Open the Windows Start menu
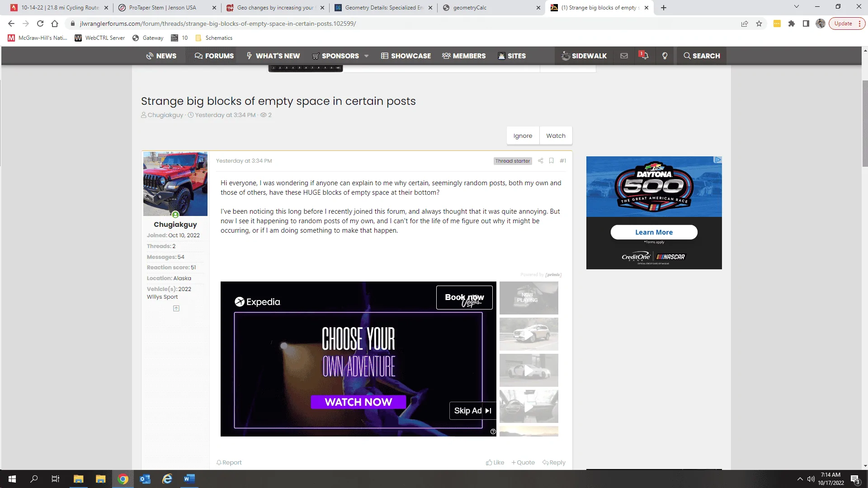Viewport: 868px width, 488px height. [x=12, y=479]
